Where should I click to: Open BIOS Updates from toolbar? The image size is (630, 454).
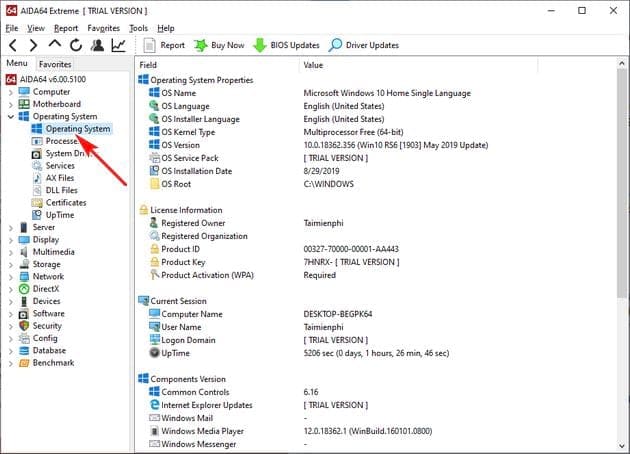(286, 45)
